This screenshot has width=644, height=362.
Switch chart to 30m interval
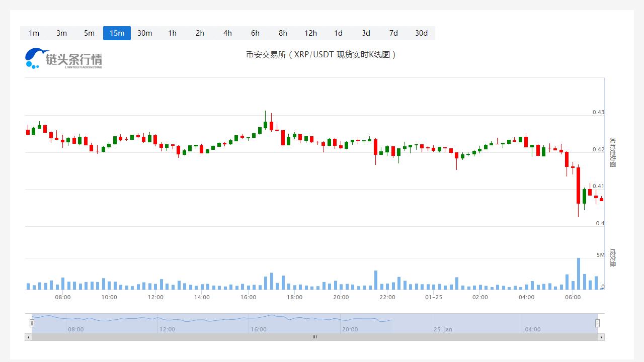click(x=144, y=33)
